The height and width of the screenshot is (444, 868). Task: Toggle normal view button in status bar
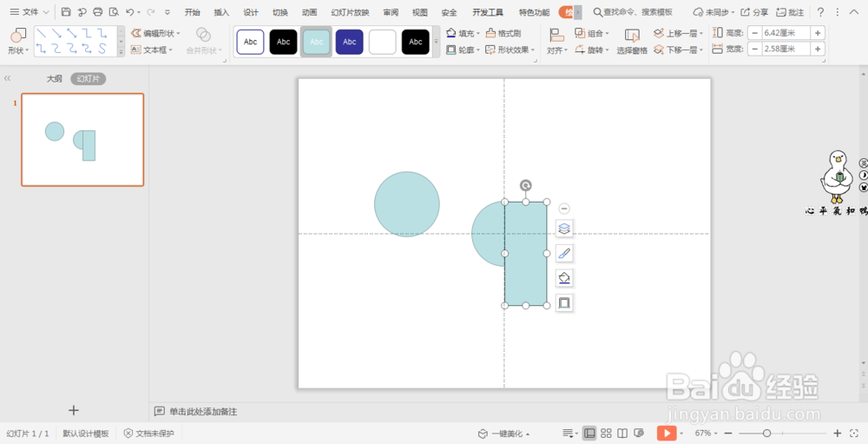[x=589, y=433]
